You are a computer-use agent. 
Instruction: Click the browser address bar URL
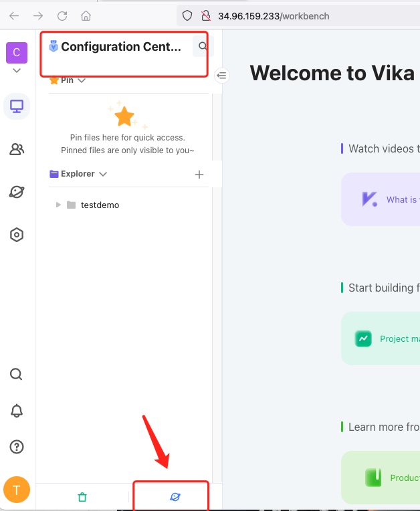(x=274, y=16)
